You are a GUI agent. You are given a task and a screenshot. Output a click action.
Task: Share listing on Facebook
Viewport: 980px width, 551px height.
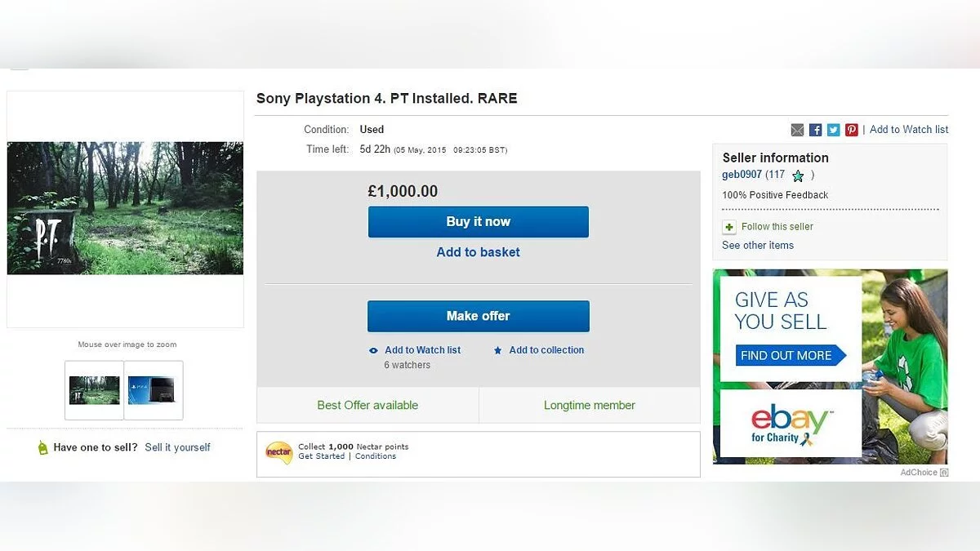click(815, 130)
